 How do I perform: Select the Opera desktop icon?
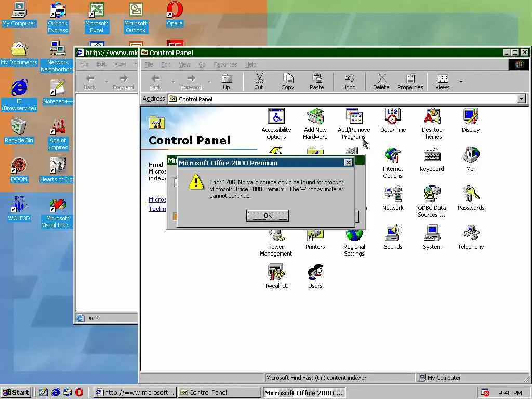175,15
